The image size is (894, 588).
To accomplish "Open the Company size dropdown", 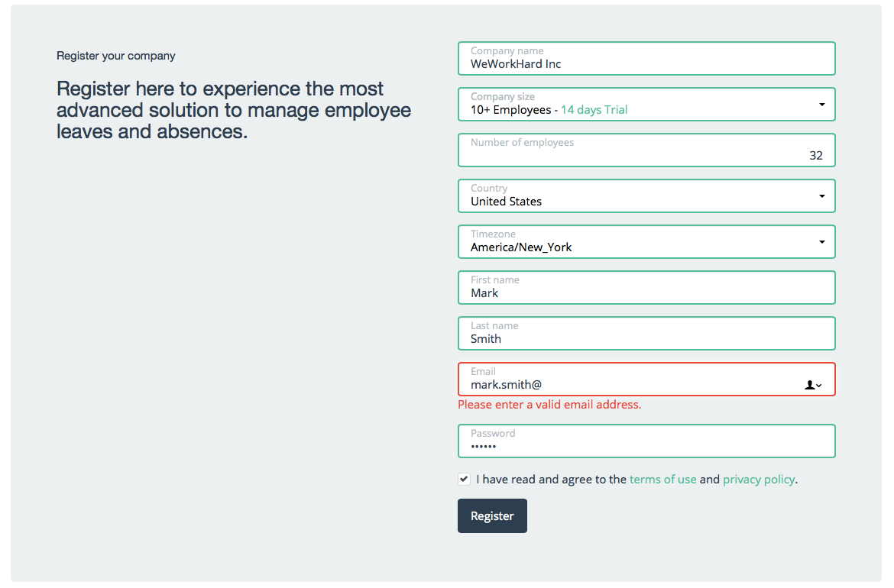I will click(822, 105).
